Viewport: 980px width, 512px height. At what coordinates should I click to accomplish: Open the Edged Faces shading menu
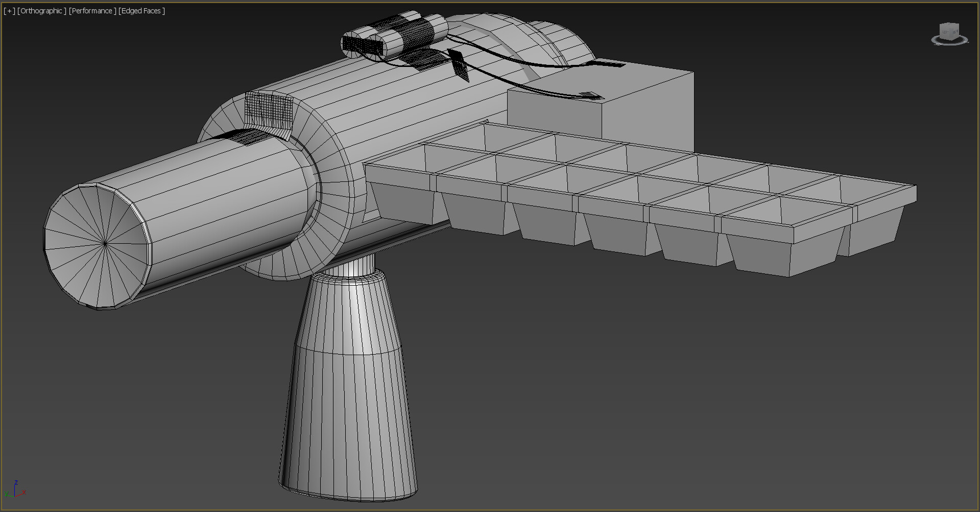(141, 10)
